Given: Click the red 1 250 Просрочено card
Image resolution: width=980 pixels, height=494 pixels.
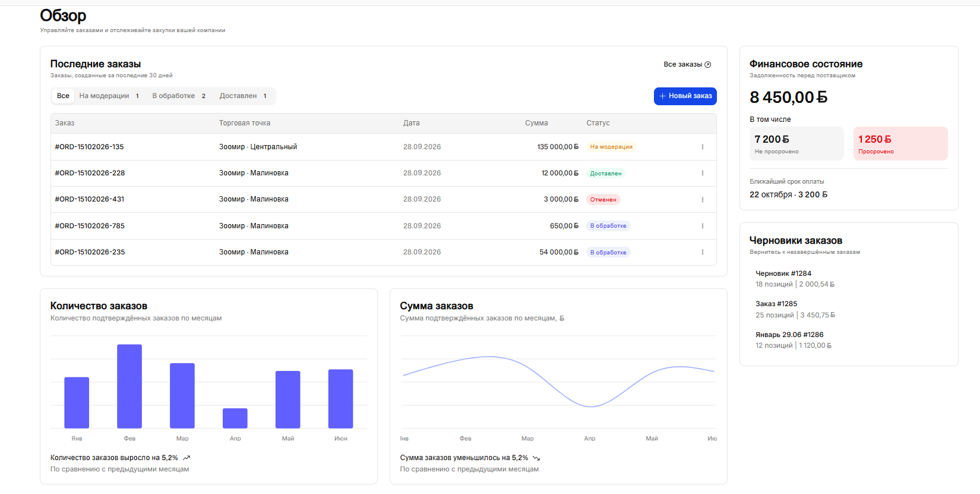Looking at the screenshot, I should 900,143.
